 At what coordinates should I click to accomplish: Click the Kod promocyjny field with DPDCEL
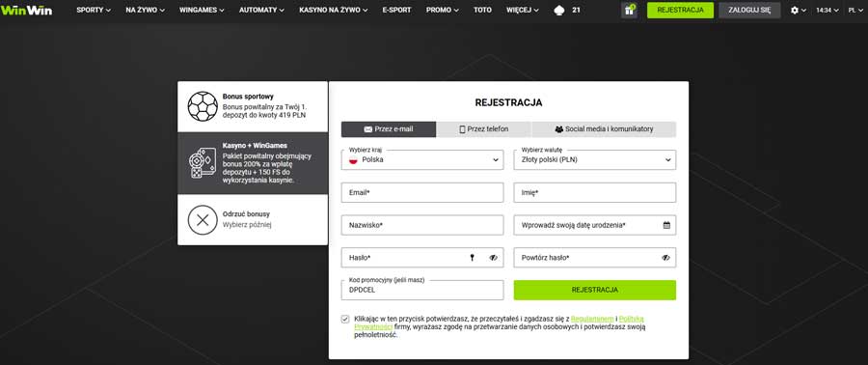[422, 290]
